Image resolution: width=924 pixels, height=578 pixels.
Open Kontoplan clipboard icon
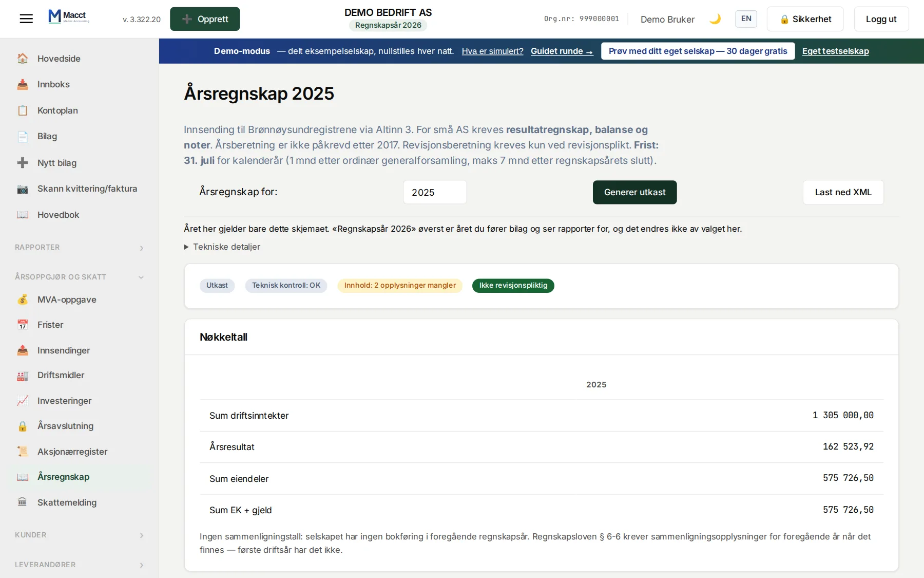(x=23, y=110)
